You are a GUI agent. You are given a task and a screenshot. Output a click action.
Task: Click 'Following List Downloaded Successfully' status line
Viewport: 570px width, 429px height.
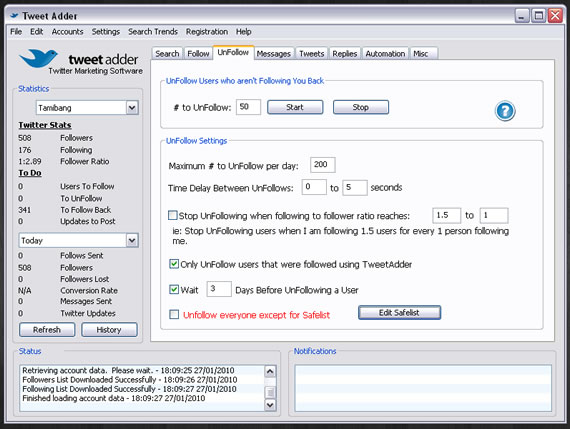(x=129, y=389)
